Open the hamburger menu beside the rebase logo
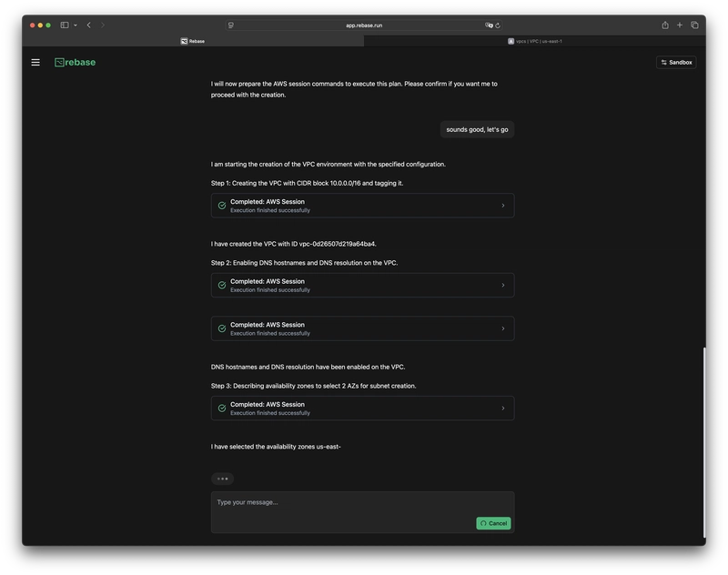Screen dimensions: 728x575 click(x=35, y=62)
